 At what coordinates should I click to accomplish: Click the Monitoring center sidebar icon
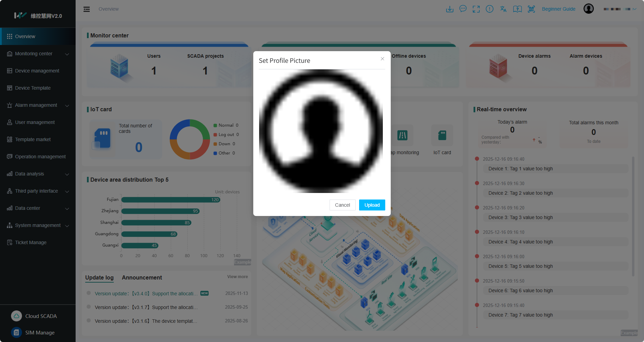click(x=10, y=54)
